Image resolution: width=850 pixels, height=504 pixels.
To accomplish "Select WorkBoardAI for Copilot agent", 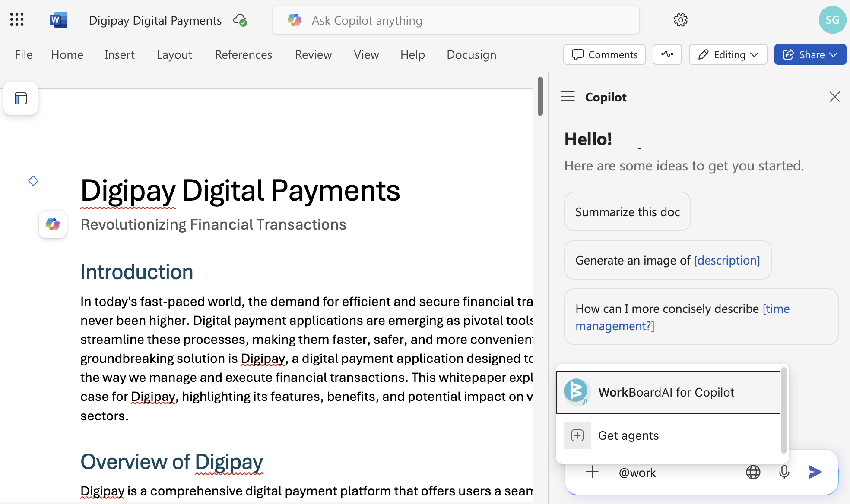I will pyautogui.click(x=668, y=392).
